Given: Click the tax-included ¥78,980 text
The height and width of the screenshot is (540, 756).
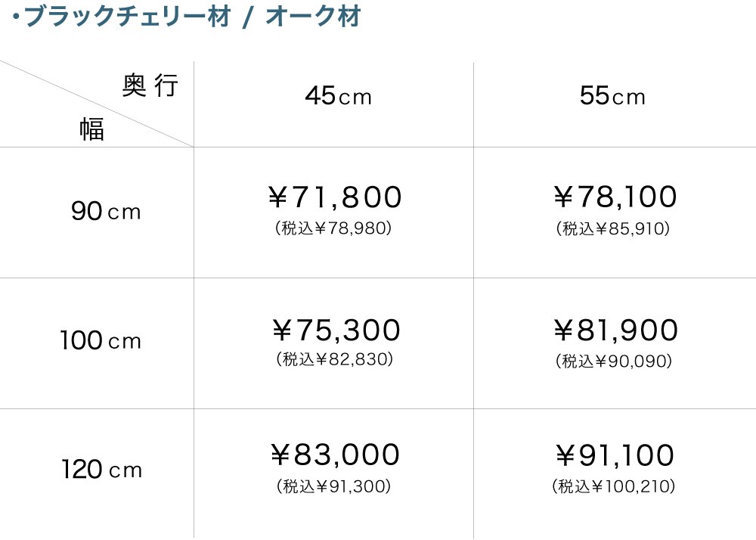Looking at the screenshot, I should [x=334, y=228].
